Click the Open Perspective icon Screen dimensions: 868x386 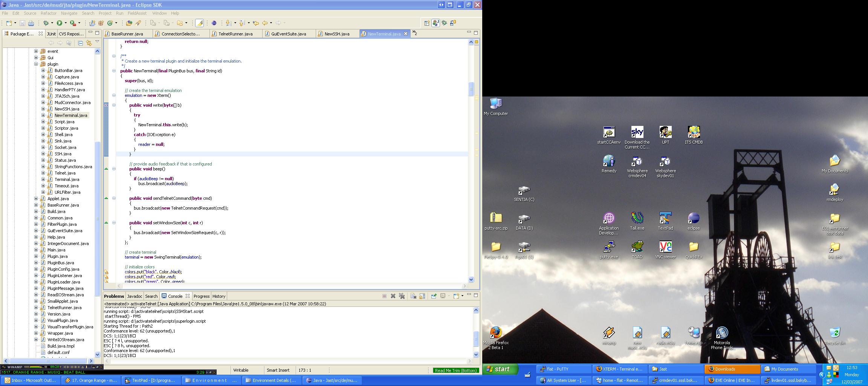[426, 23]
